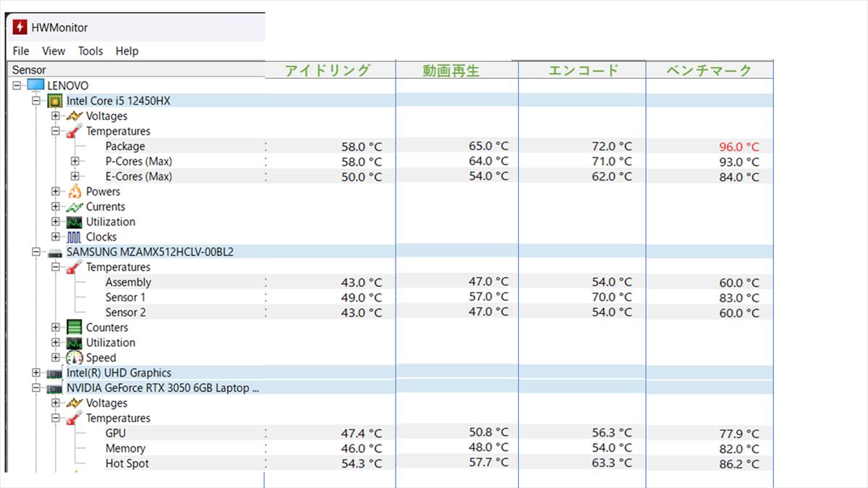Click the SAMSUNG drive icon
This screenshot has width=868, height=488.
[x=55, y=252]
